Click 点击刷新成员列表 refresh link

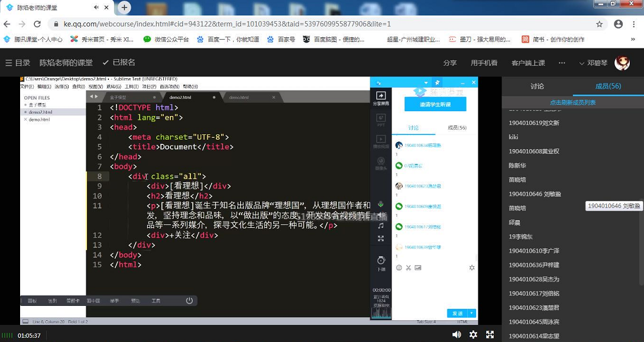click(x=572, y=102)
